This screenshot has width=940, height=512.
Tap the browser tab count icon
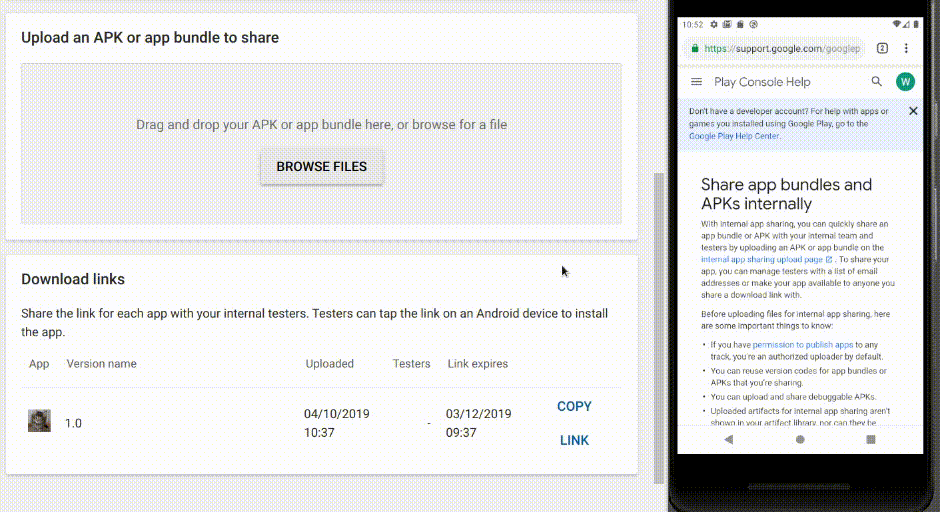click(x=882, y=48)
